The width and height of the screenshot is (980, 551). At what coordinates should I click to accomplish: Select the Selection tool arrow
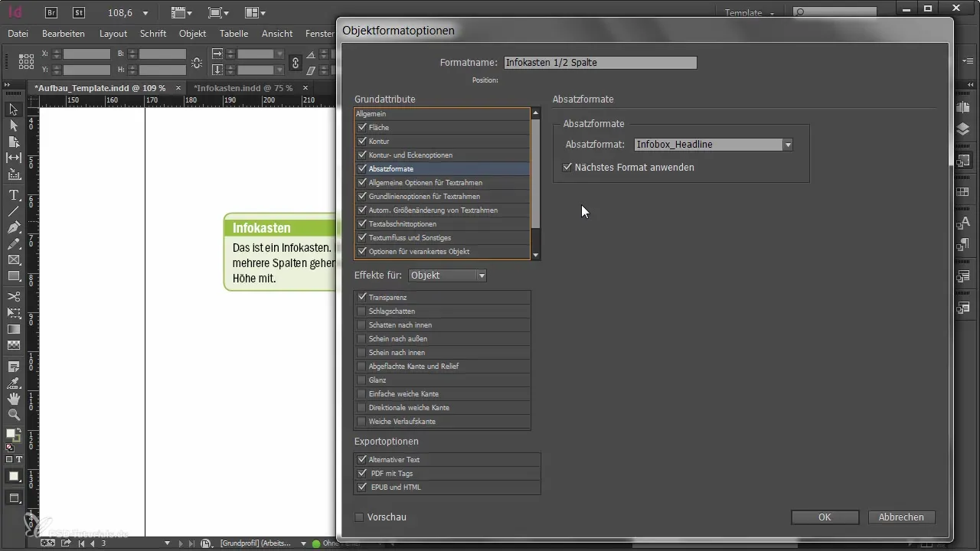click(x=13, y=110)
